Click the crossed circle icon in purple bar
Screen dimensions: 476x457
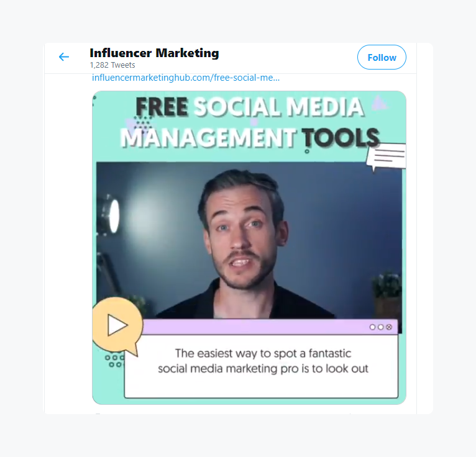(389, 327)
